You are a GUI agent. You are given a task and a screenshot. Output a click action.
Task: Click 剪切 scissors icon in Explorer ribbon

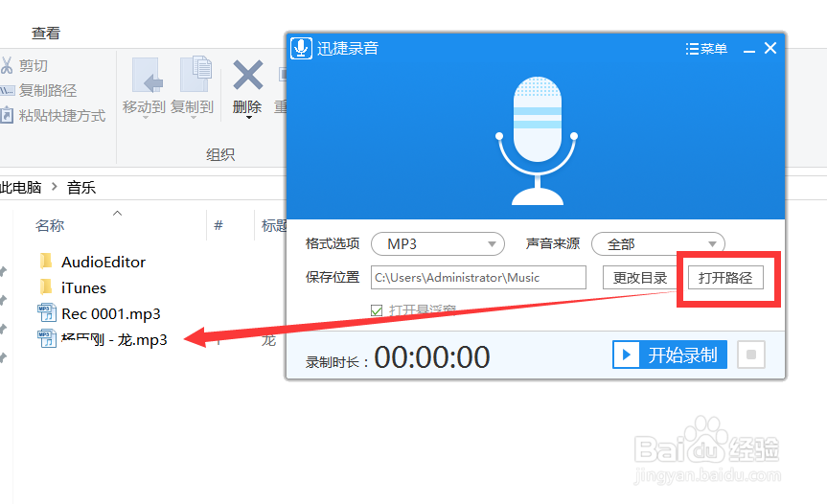pyautogui.click(x=7, y=65)
